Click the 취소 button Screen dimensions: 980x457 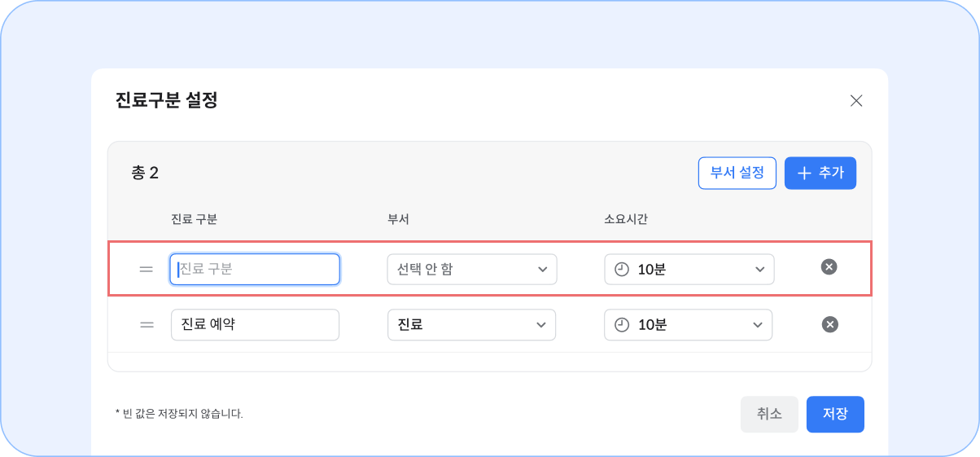[769, 414]
